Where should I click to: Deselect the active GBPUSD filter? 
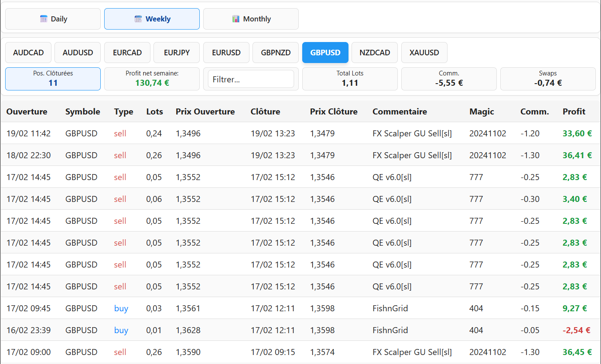325,53
